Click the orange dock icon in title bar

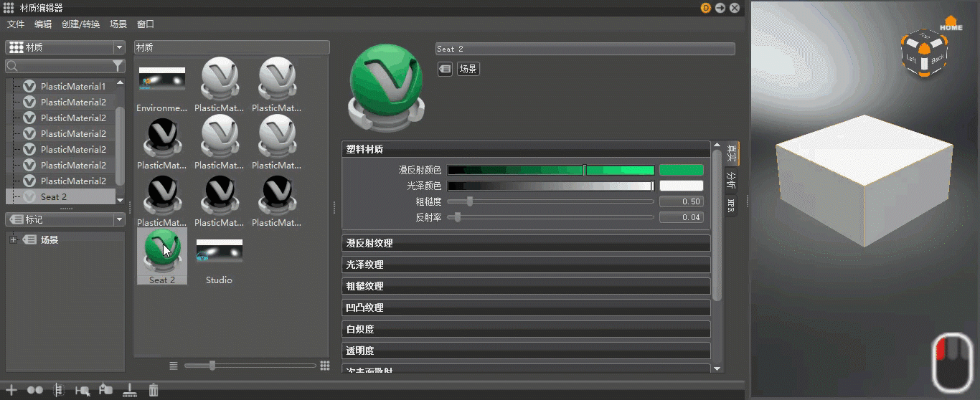click(x=706, y=8)
